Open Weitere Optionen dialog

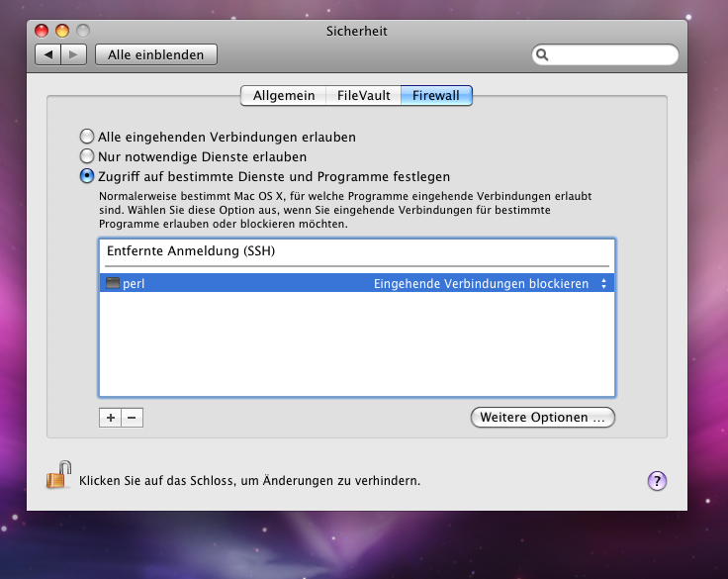point(543,418)
